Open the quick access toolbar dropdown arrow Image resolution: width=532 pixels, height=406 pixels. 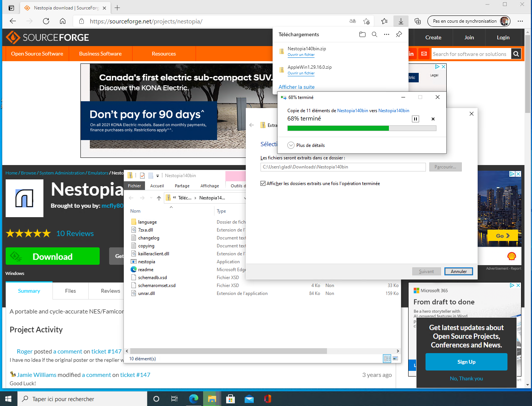pyautogui.click(x=158, y=176)
